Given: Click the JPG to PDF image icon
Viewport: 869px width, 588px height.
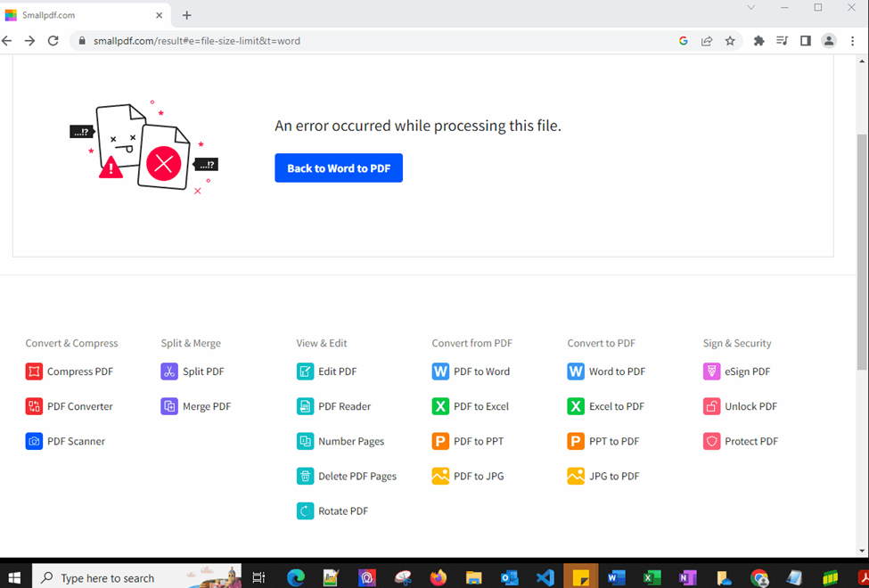Looking at the screenshot, I should point(576,476).
